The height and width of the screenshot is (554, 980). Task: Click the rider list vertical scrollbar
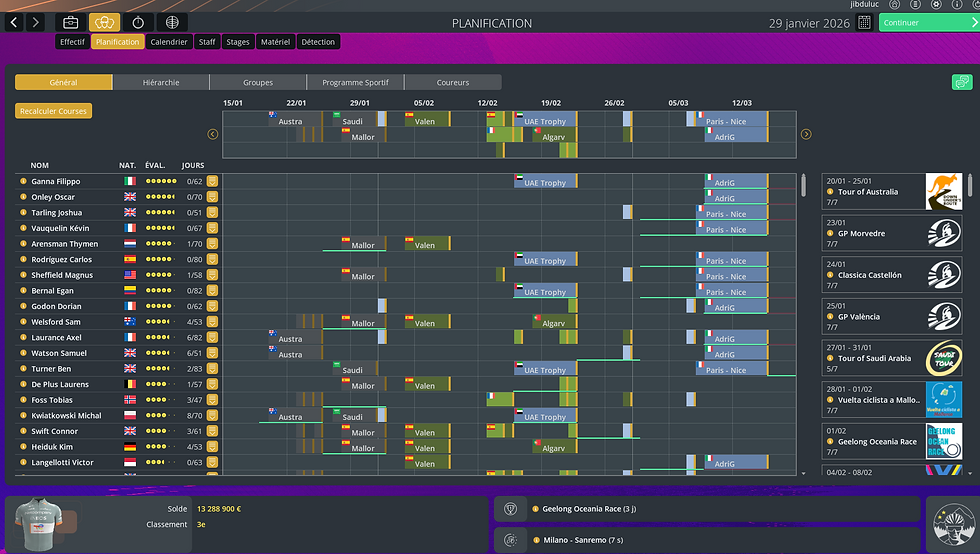(x=803, y=185)
